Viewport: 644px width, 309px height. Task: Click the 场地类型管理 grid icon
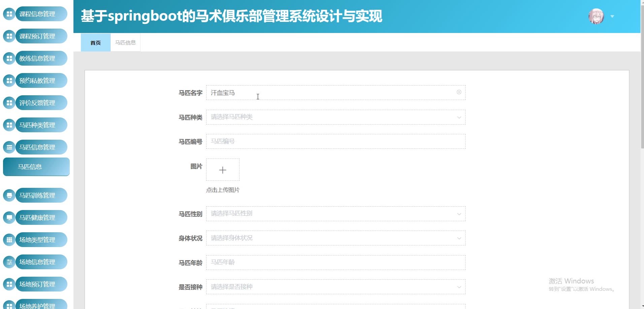coord(9,240)
